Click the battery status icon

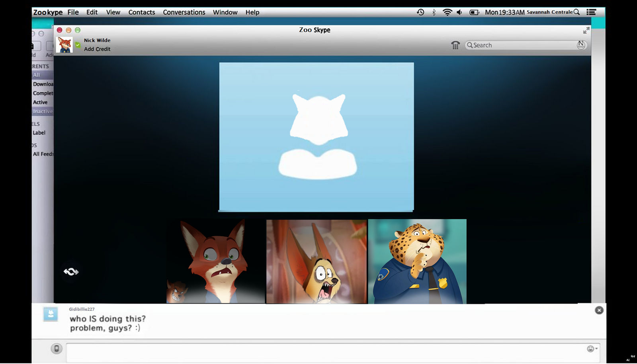(474, 12)
